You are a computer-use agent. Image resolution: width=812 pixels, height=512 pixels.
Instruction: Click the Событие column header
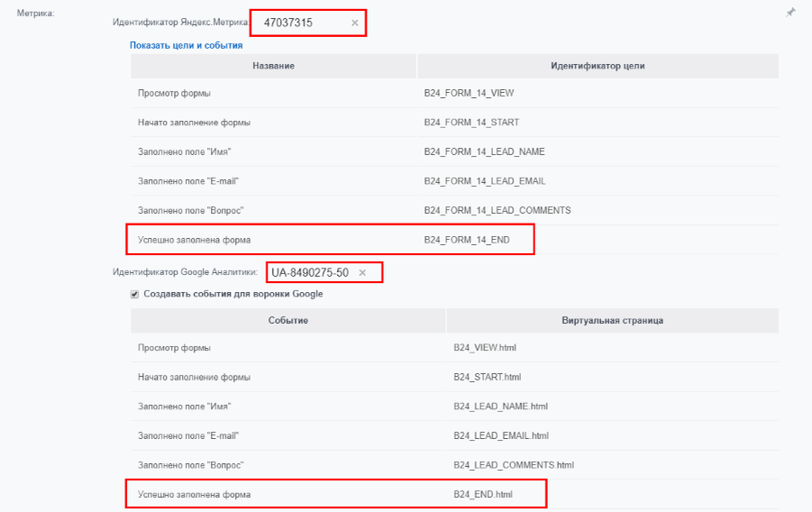pyautogui.click(x=288, y=320)
